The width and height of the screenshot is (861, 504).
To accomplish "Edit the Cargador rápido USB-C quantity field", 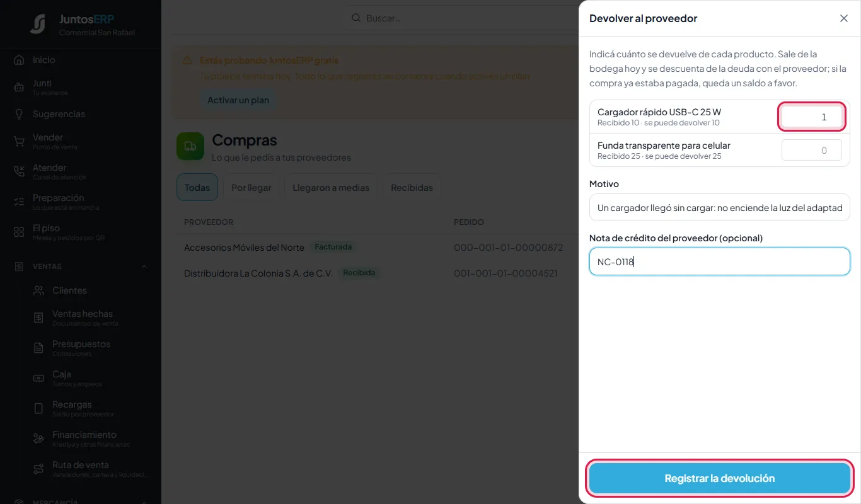I will click(812, 117).
